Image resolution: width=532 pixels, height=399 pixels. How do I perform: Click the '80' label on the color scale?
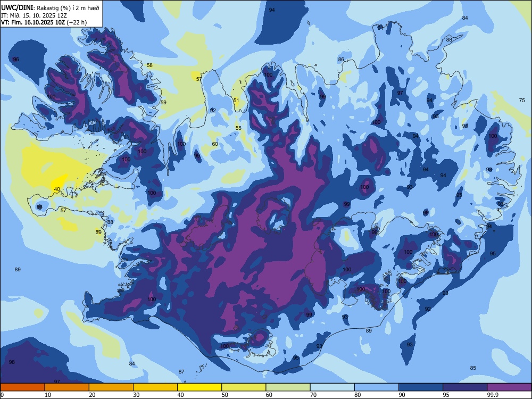[358, 395]
